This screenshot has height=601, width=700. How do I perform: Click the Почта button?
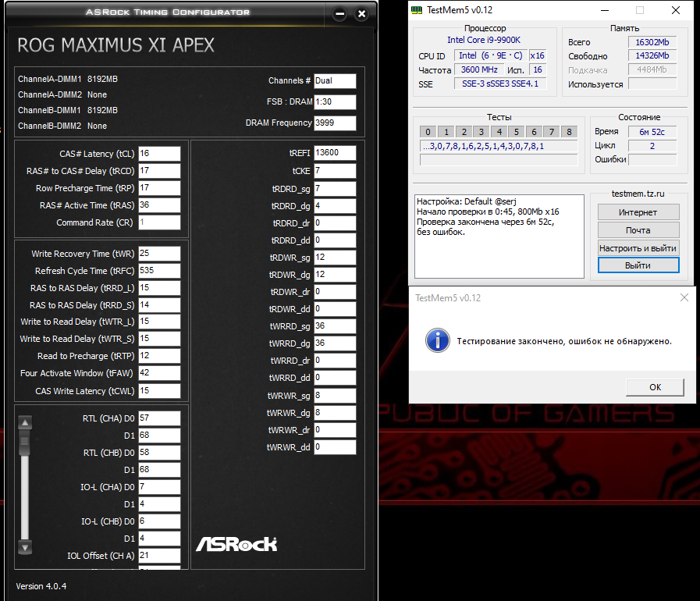point(638,230)
